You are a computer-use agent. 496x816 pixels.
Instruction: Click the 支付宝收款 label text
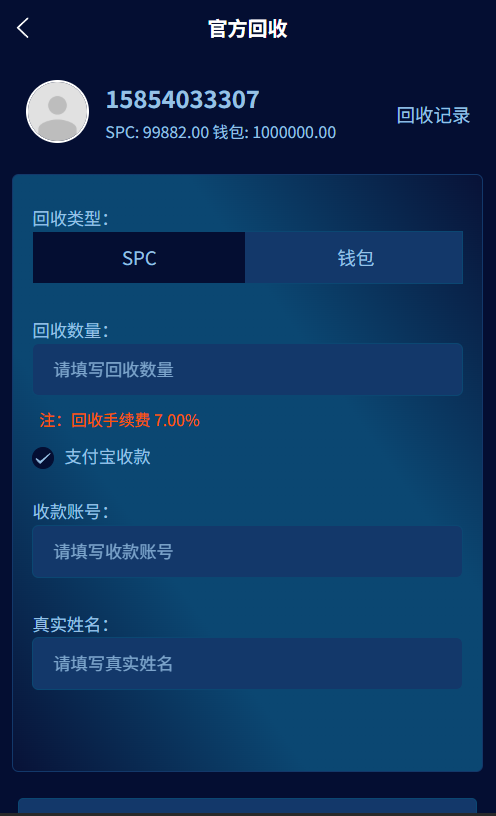(x=108, y=457)
